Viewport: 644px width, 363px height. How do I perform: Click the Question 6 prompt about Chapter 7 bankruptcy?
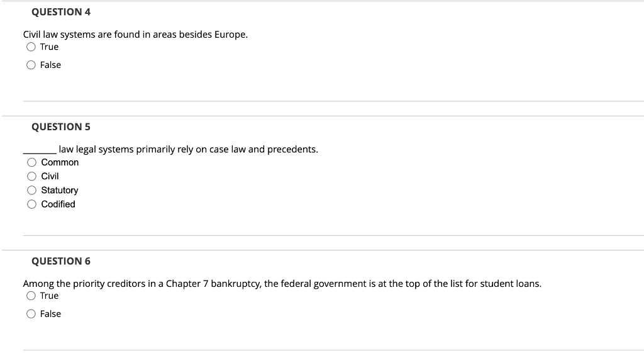(x=281, y=282)
